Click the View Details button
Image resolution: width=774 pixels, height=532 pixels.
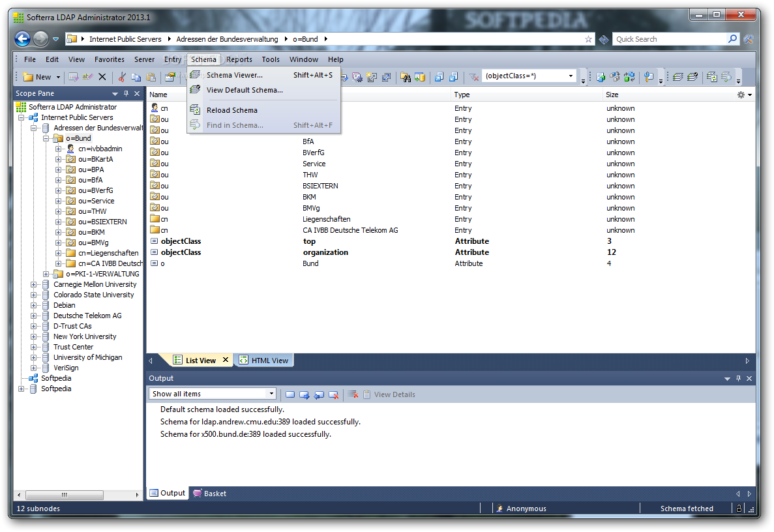tap(389, 394)
